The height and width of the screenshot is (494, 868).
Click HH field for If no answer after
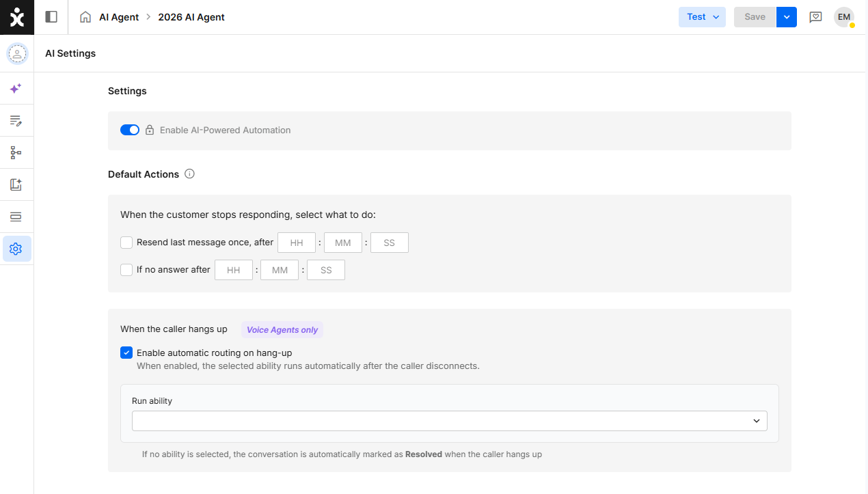point(234,270)
